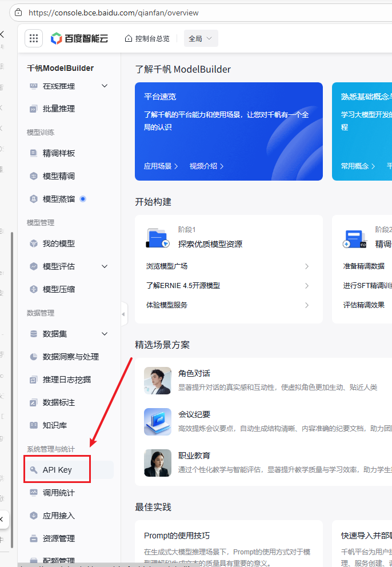
Task: Click the browser site security lock icon
Action: click(18, 13)
